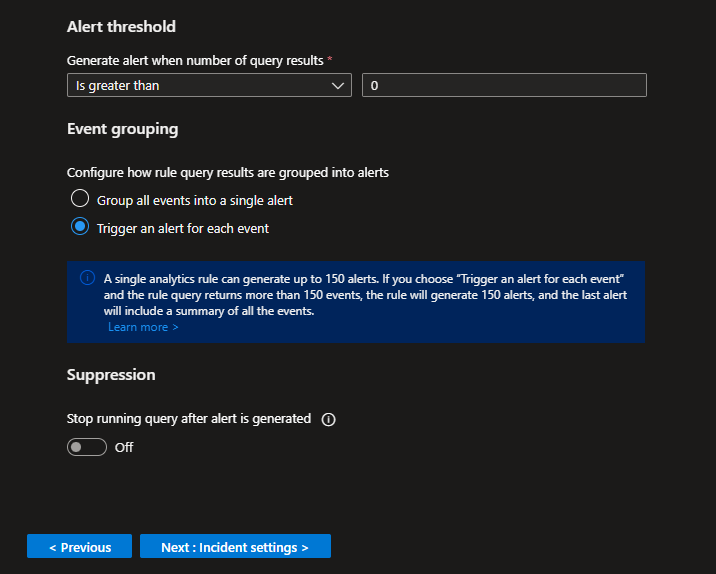Click "Group all events into a single alert" label

tap(195, 200)
